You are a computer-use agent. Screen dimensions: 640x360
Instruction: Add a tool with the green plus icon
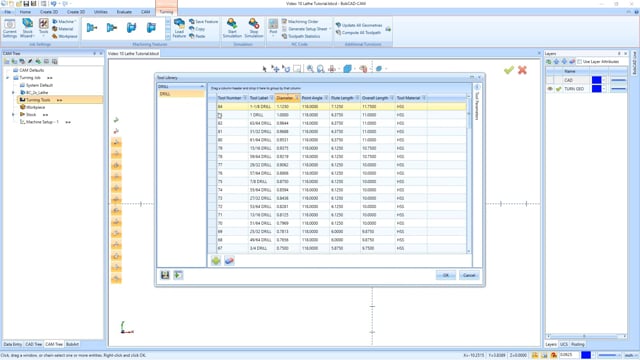216,260
